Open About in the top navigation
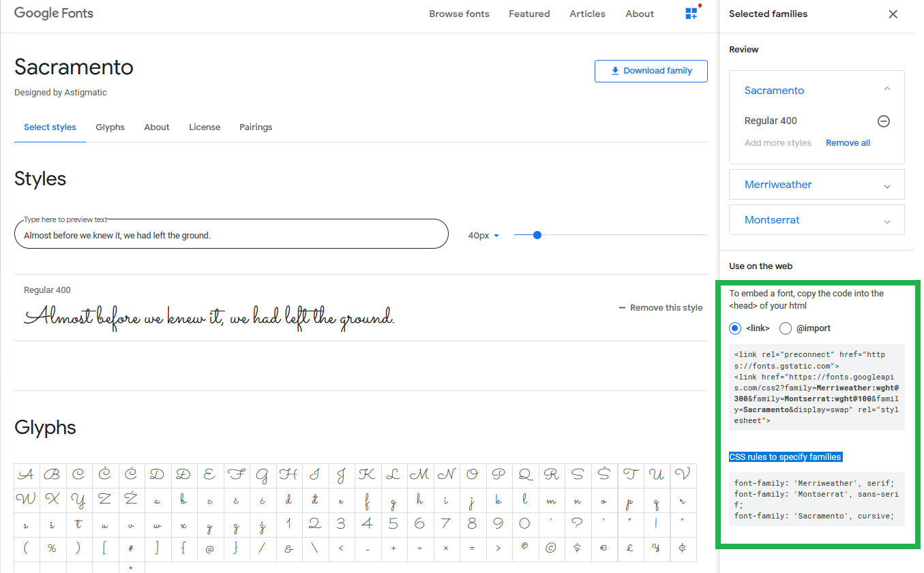The width and height of the screenshot is (924, 573). [640, 14]
